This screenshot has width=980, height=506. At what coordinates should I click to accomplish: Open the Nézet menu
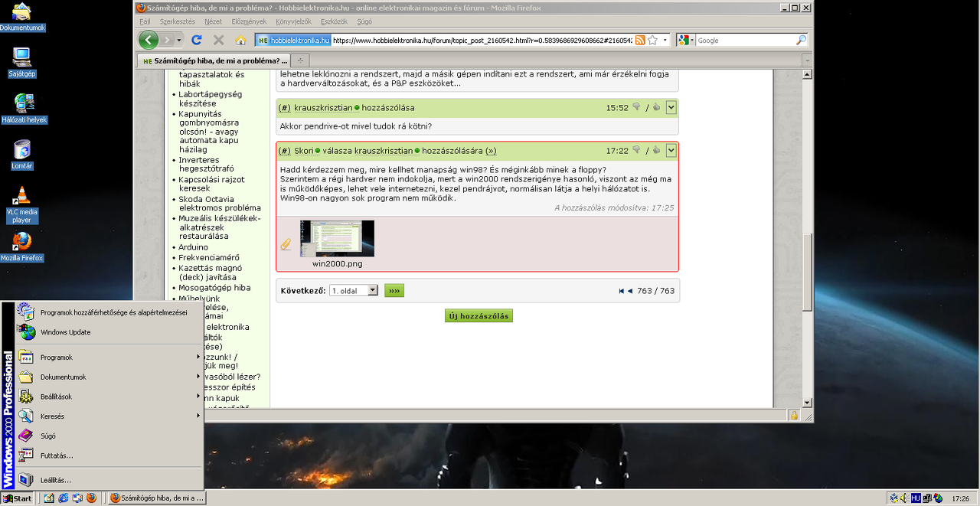click(214, 21)
